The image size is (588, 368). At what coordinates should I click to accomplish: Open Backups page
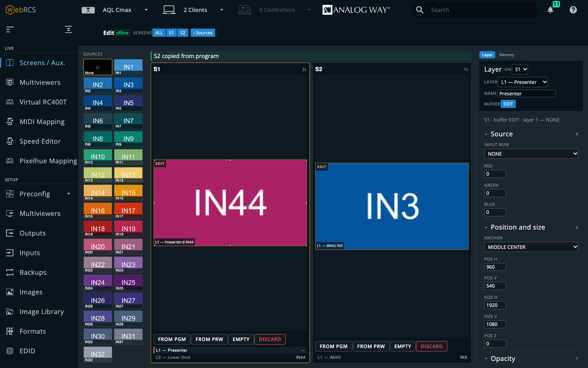click(39, 272)
